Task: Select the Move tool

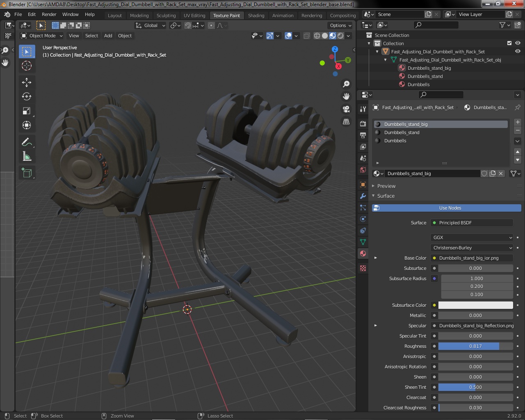Action: [27, 82]
